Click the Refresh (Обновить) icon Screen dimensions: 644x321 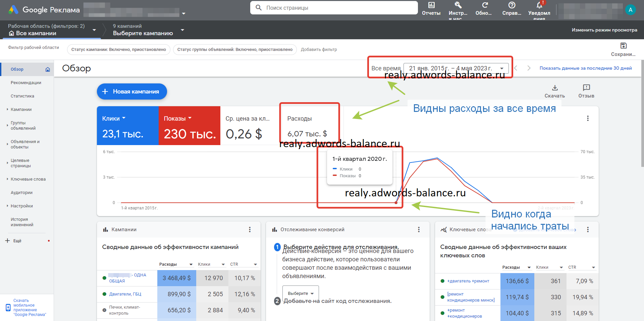(x=485, y=6)
